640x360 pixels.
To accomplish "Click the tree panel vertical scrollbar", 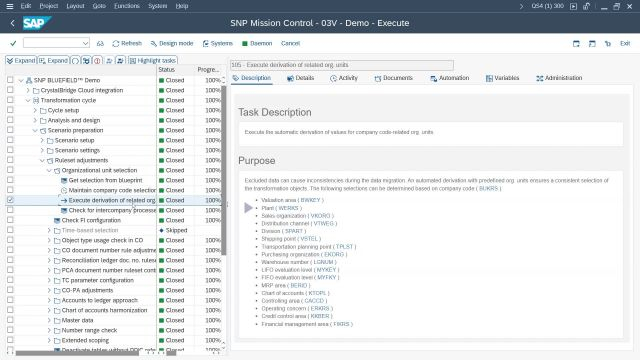I will click(223, 170).
